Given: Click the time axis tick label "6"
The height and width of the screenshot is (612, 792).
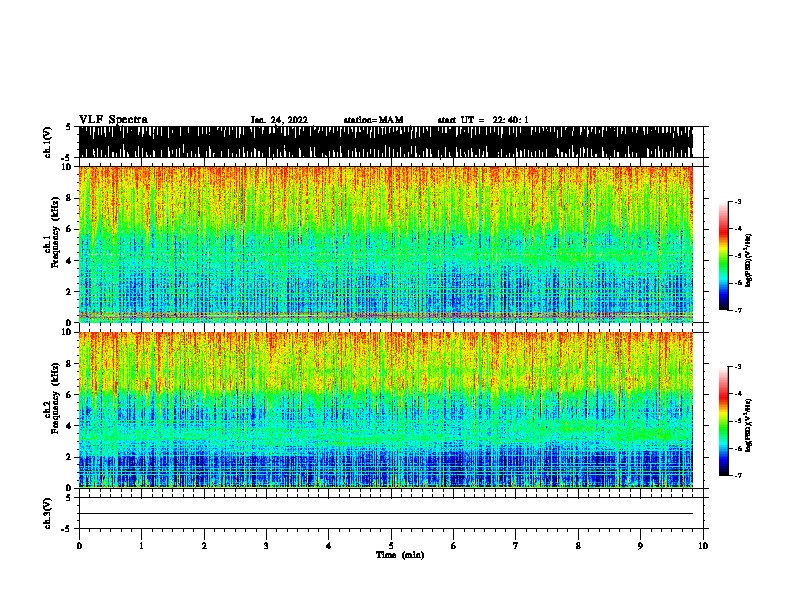Looking at the screenshot, I should [x=453, y=546].
